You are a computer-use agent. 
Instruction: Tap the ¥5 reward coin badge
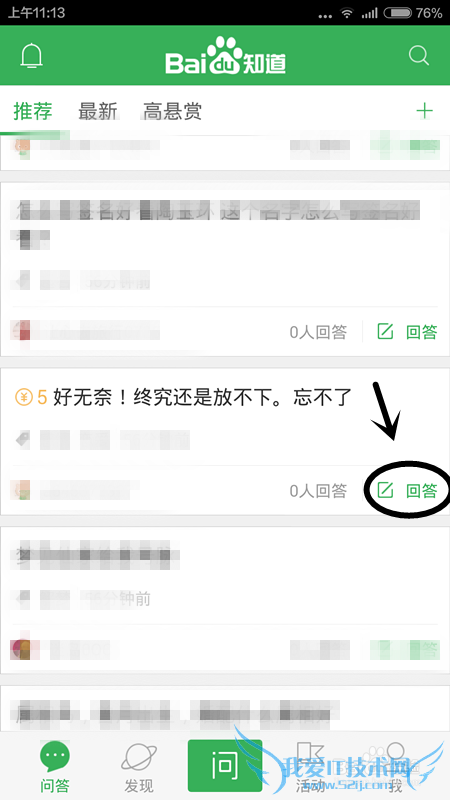(31, 396)
